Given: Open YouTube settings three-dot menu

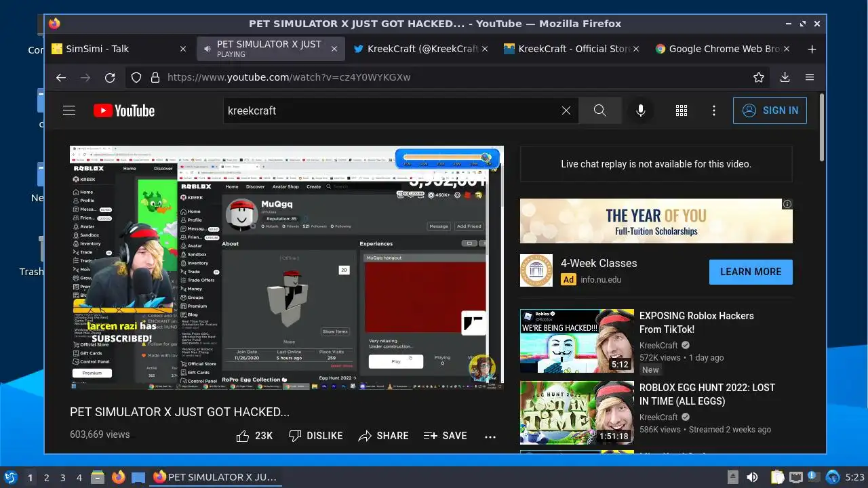Looking at the screenshot, I should tap(714, 110).
